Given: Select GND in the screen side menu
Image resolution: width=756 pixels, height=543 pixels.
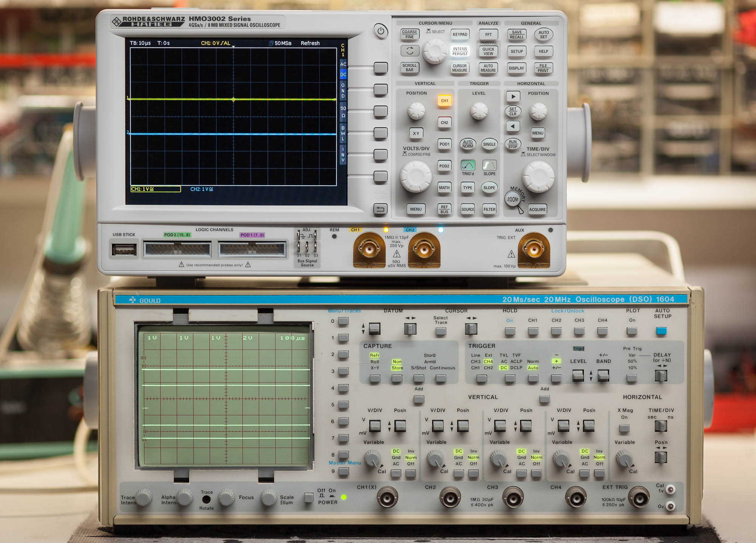Looking at the screenshot, I should point(343,90).
